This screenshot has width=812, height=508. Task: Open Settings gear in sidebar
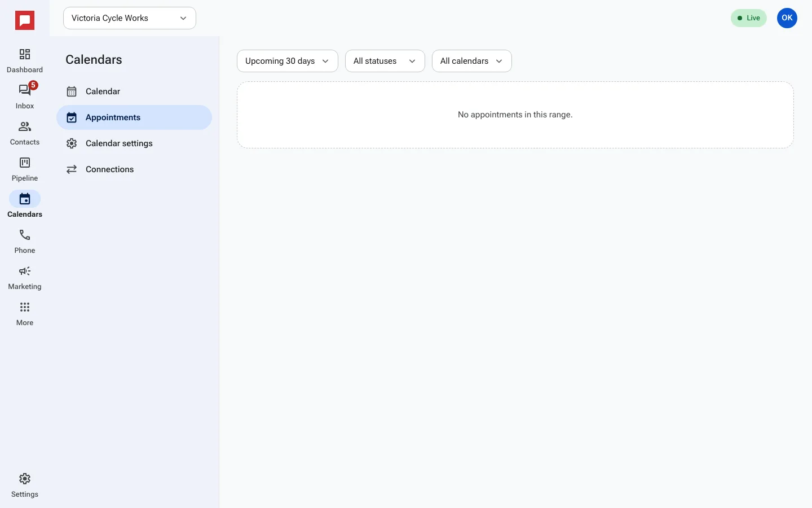point(25,485)
